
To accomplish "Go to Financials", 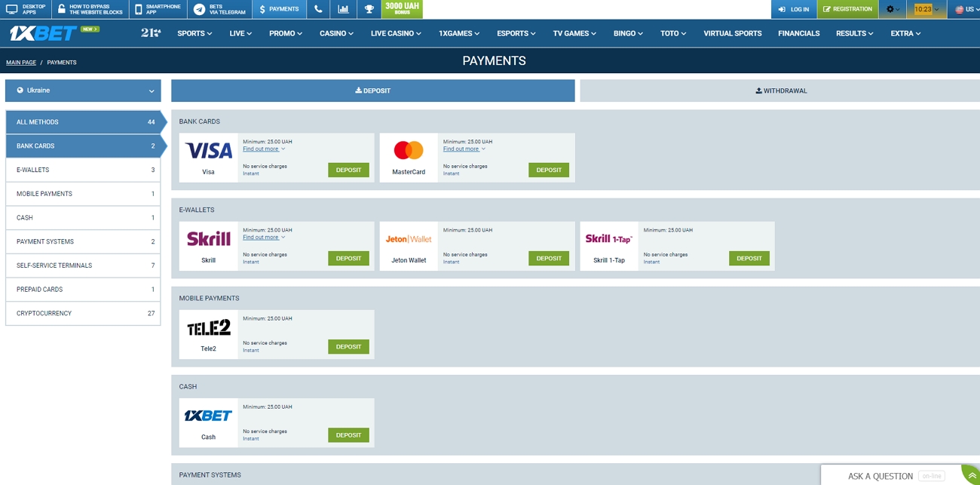I will (x=798, y=33).
